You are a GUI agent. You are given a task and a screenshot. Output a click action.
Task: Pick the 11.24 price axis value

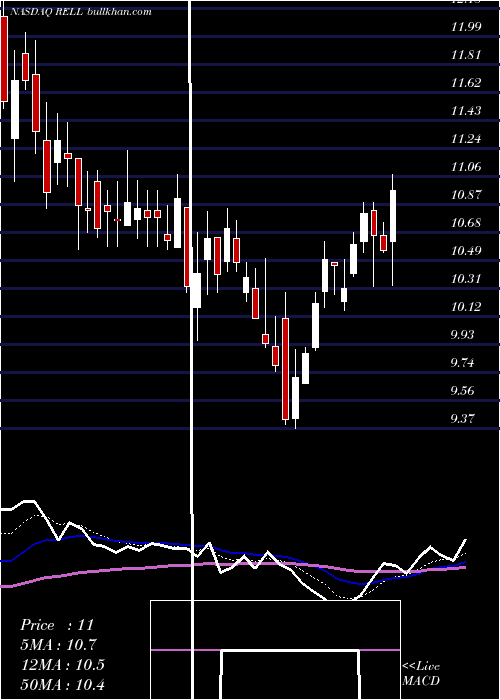[466, 139]
